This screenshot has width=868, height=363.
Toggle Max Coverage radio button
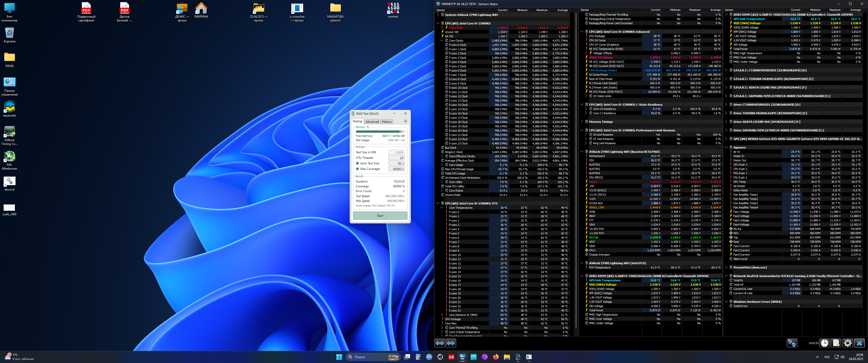pos(358,169)
